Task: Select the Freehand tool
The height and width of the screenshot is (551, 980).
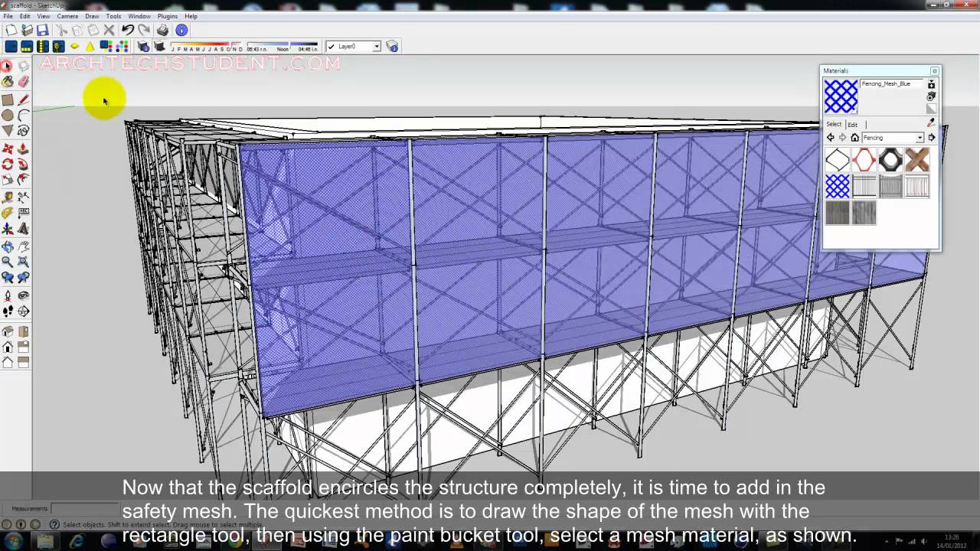Action: click(x=24, y=131)
